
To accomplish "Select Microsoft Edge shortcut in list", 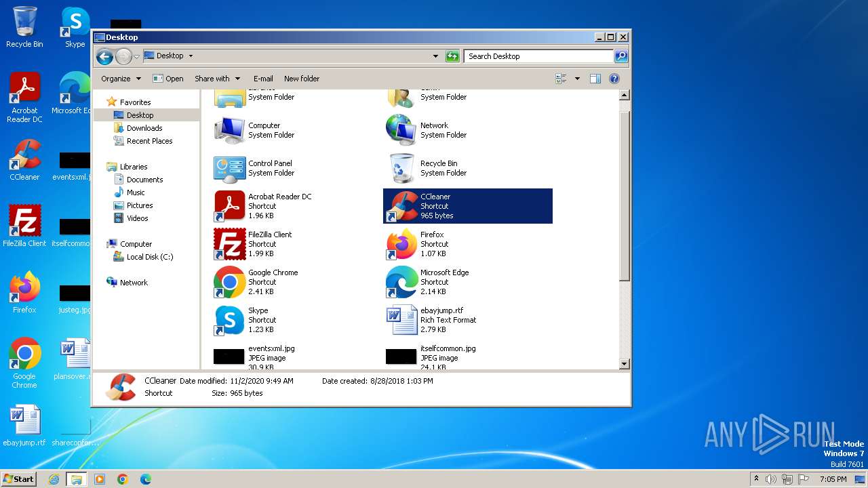I will pyautogui.click(x=401, y=282).
